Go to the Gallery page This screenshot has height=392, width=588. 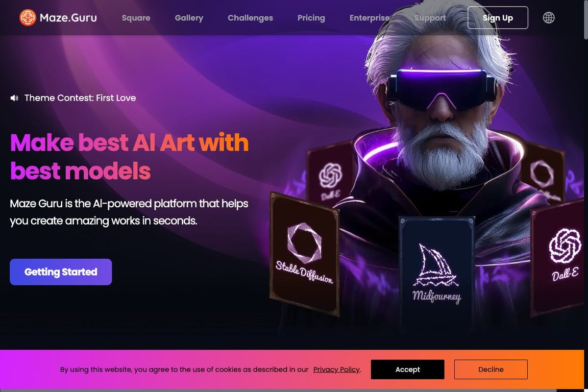[x=189, y=18]
